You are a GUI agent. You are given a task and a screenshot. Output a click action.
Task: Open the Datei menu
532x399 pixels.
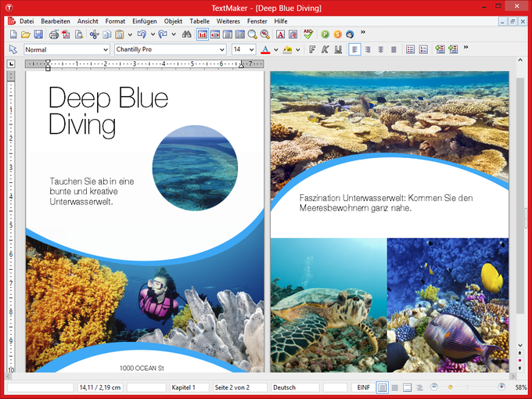tap(27, 21)
